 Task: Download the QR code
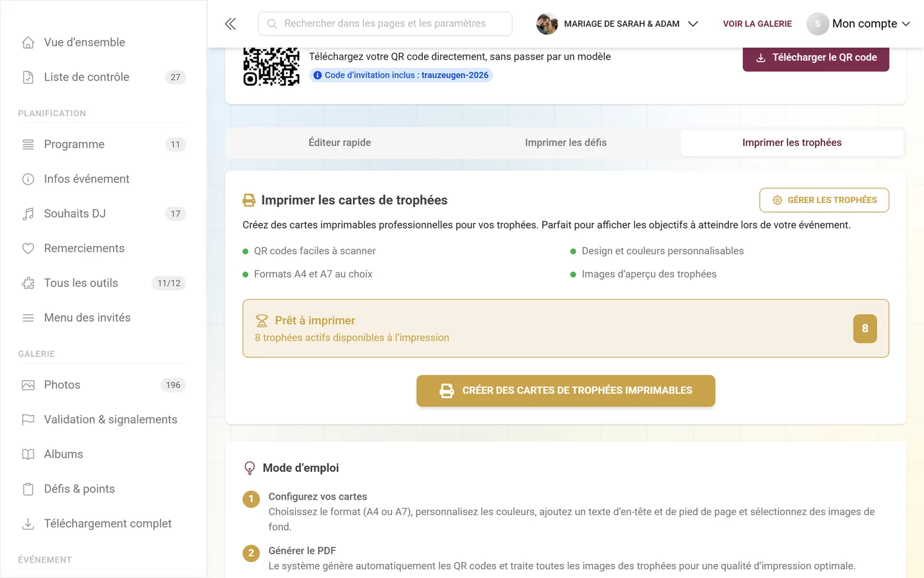click(x=816, y=58)
